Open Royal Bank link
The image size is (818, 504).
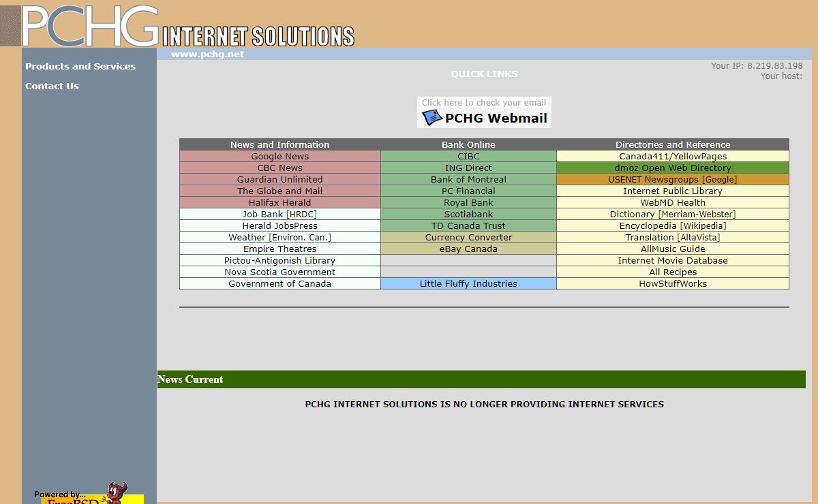[468, 203]
